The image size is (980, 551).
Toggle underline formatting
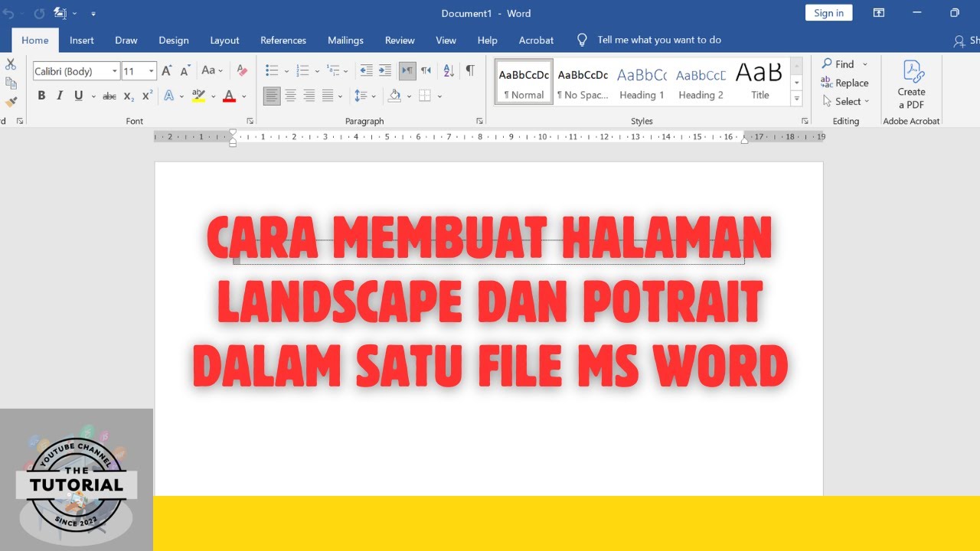click(78, 96)
